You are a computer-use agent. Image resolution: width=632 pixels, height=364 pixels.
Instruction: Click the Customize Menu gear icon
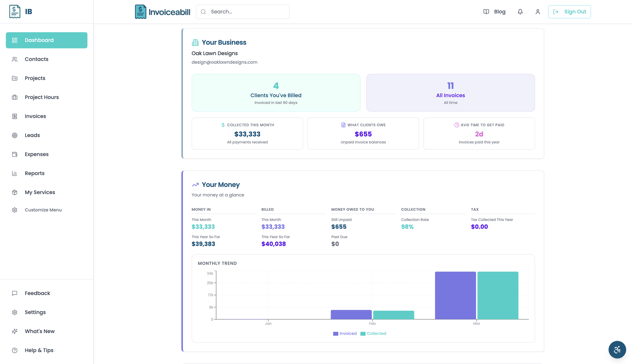[x=14, y=210]
